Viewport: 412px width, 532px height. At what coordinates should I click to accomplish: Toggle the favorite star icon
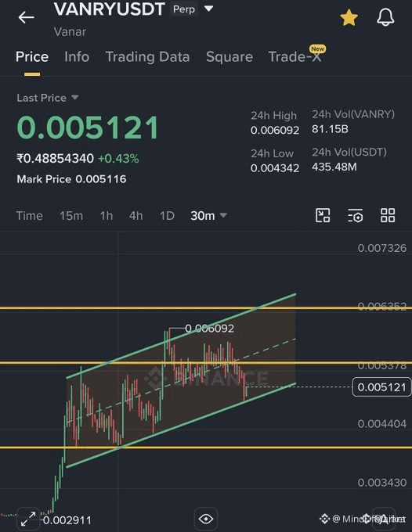point(349,18)
